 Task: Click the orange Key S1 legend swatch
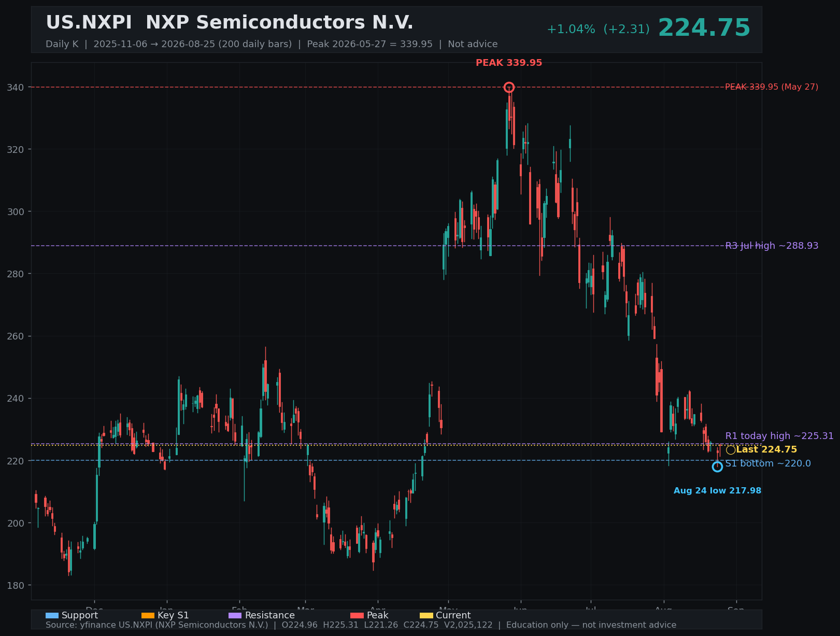click(148, 615)
